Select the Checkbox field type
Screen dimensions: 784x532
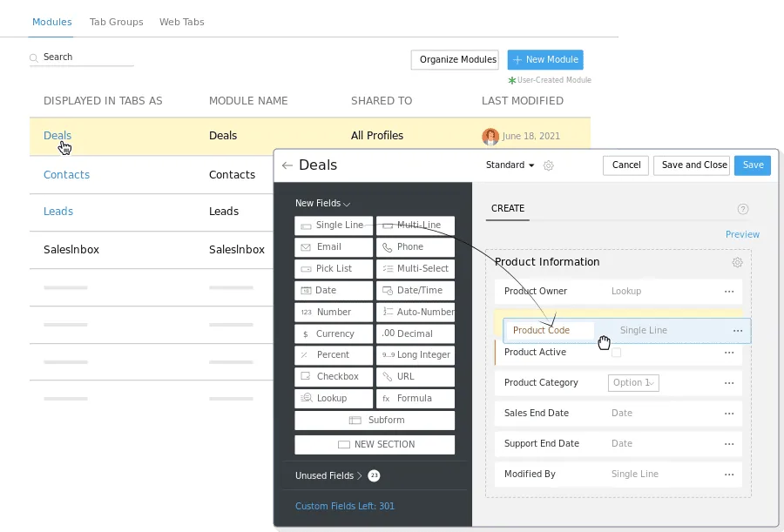[x=334, y=377]
